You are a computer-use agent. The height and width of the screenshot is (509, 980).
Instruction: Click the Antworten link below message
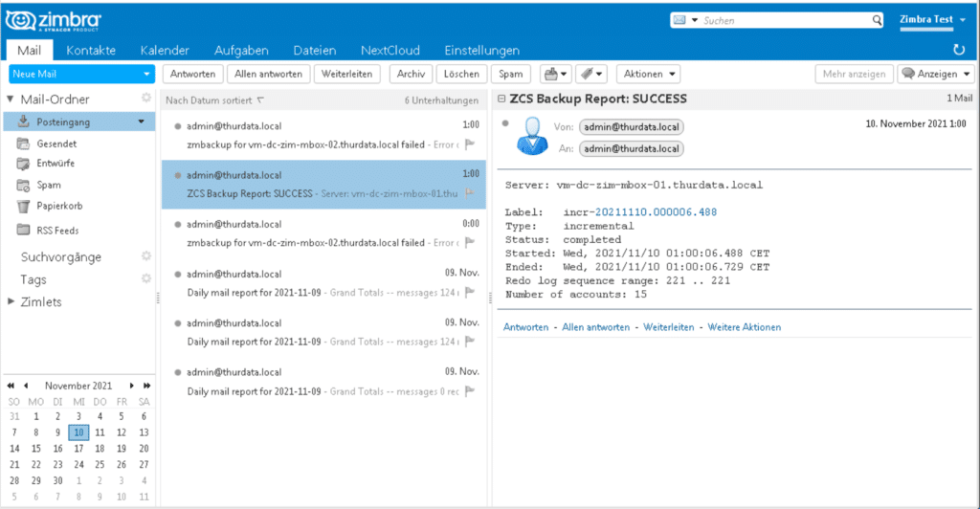pos(525,327)
